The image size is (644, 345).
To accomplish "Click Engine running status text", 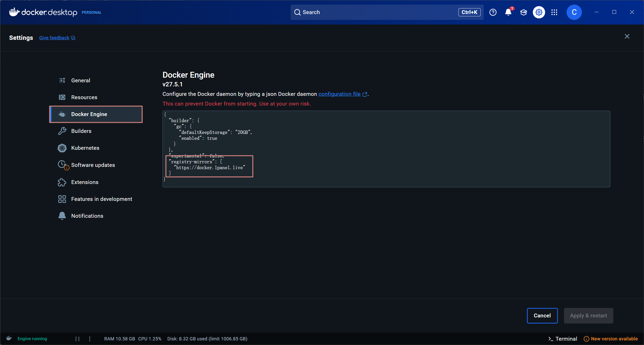I will 32,339.
